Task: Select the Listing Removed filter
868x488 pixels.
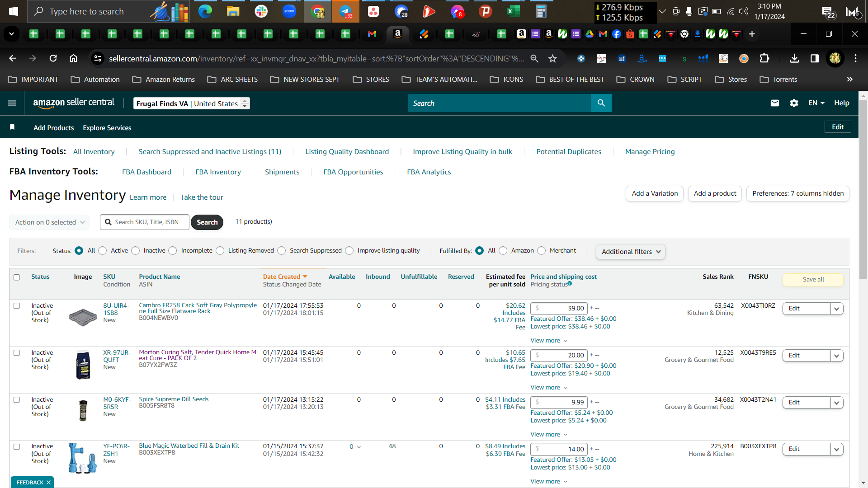Action: click(220, 251)
